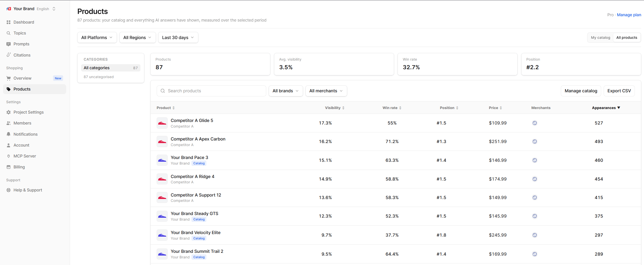Click the Members people icon
Viewport: 644px width, 265px height.
tap(9, 123)
